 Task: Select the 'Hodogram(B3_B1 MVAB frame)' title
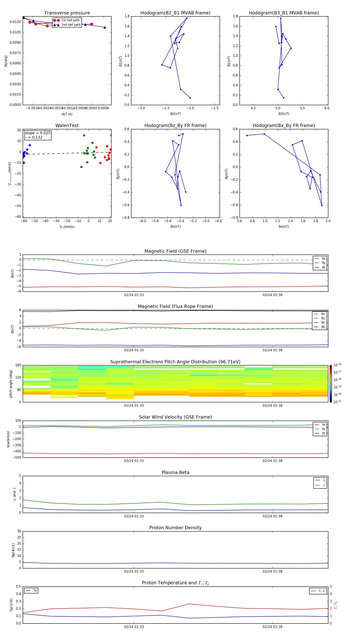284,13
